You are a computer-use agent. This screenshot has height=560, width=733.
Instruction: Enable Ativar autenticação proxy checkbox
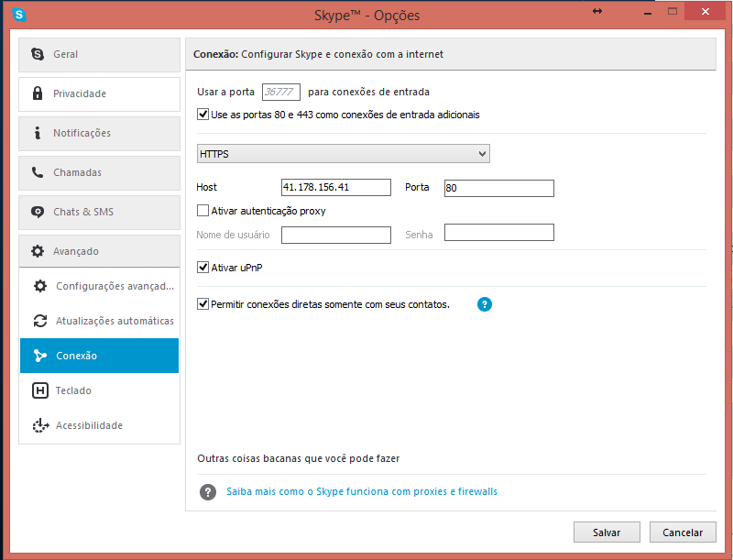202,211
